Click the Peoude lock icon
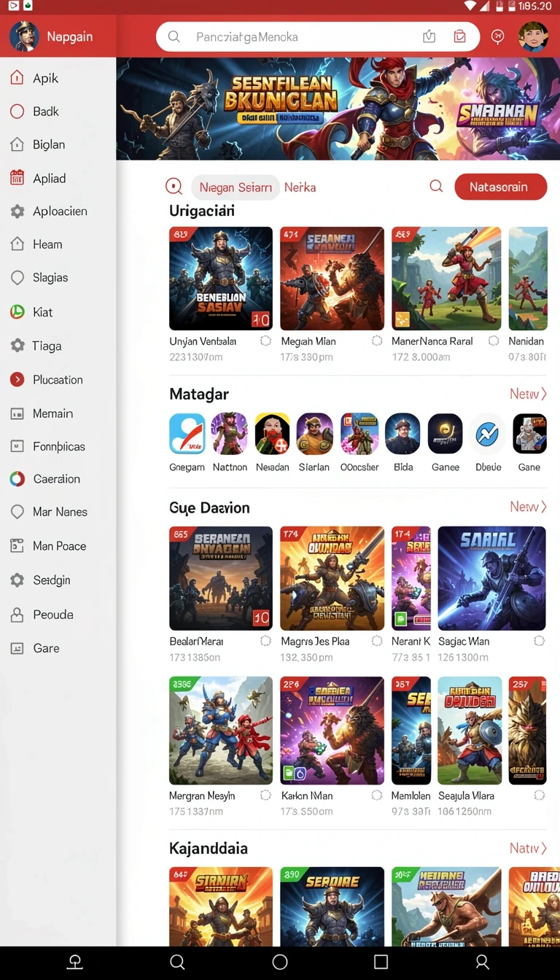 click(17, 615)
